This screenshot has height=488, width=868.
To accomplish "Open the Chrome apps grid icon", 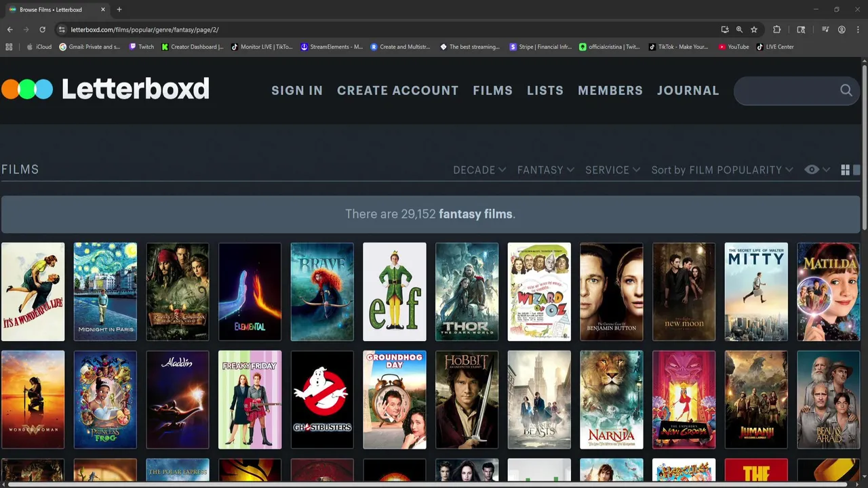I will coord(9,47).
